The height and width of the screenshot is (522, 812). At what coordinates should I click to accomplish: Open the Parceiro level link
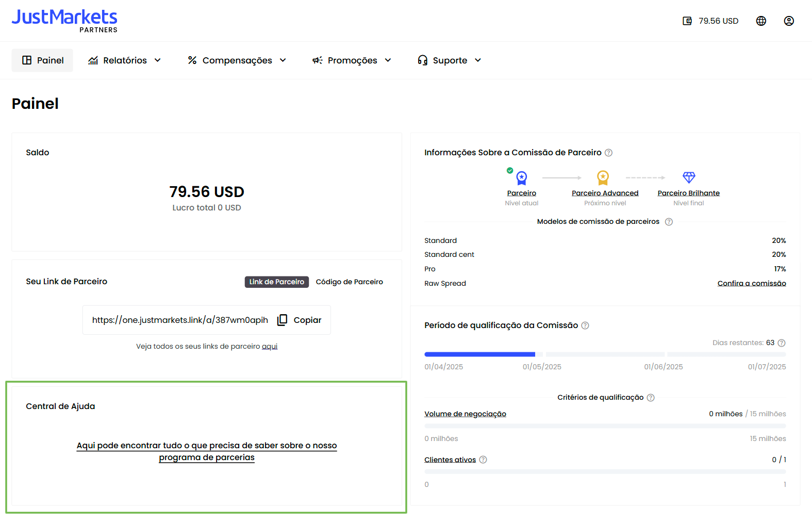tap(522, 193)
